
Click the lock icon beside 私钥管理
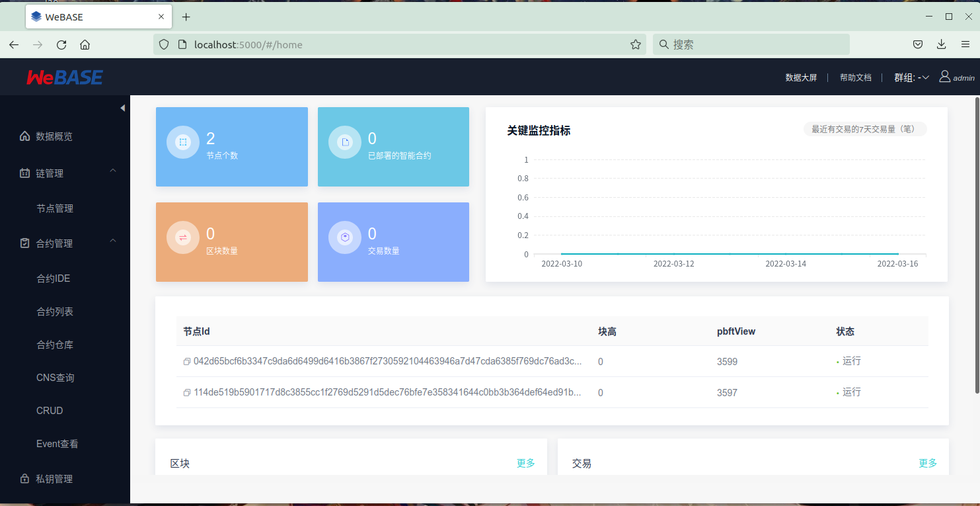[x=24, y=479]
